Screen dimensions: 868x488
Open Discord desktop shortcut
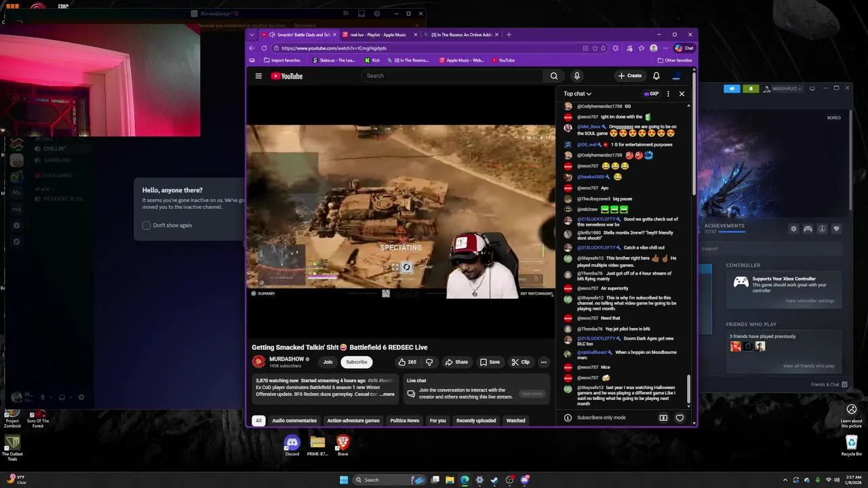coord(292,445)
